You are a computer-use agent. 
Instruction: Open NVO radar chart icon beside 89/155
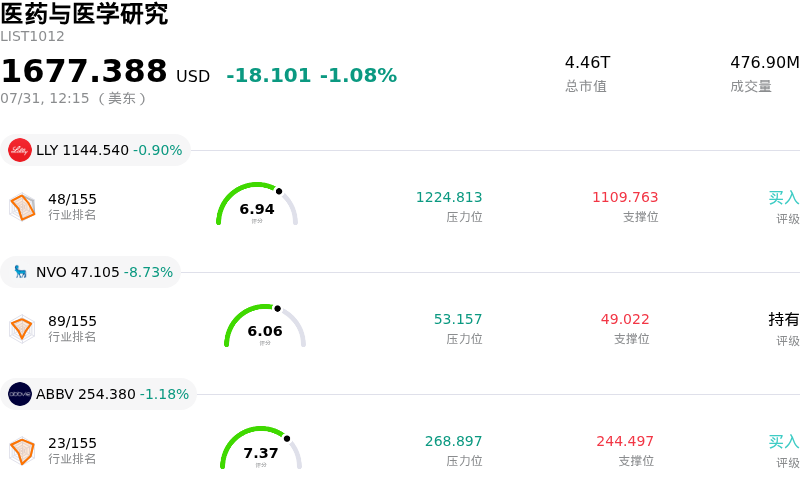coord(22,329)
